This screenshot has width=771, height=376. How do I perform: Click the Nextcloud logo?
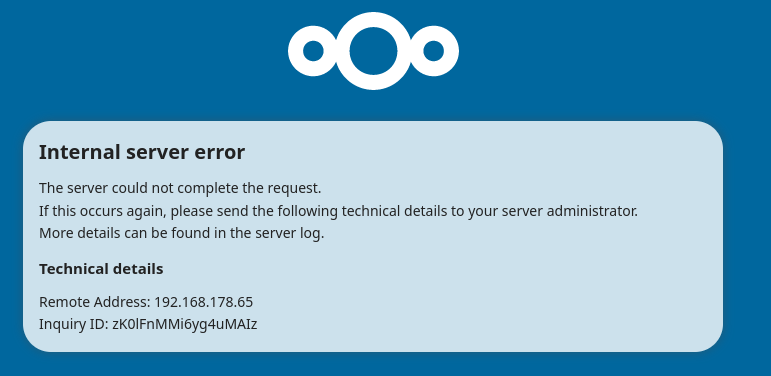[373, 51]
